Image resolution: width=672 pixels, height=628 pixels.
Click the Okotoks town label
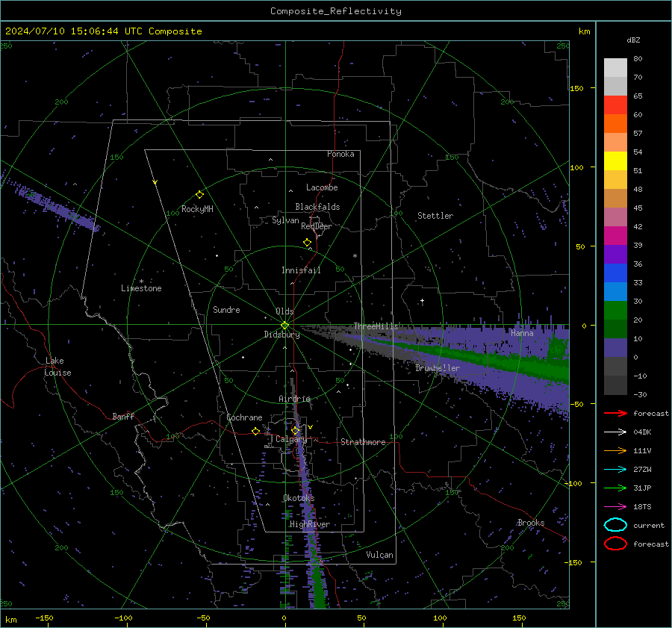(x=299, y=498)
